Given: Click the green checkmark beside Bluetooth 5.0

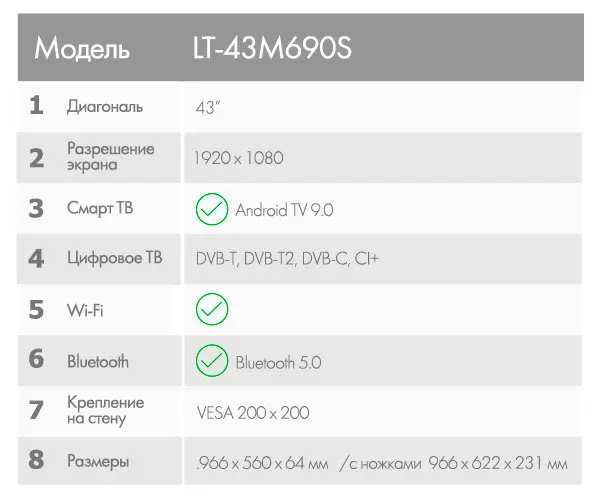Looking at the screenshot, I should [212, 361].
